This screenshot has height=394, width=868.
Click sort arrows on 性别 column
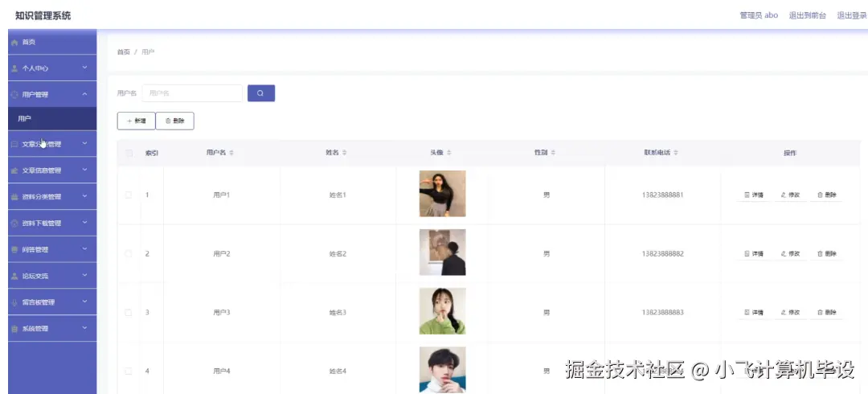tap(553, 153)
